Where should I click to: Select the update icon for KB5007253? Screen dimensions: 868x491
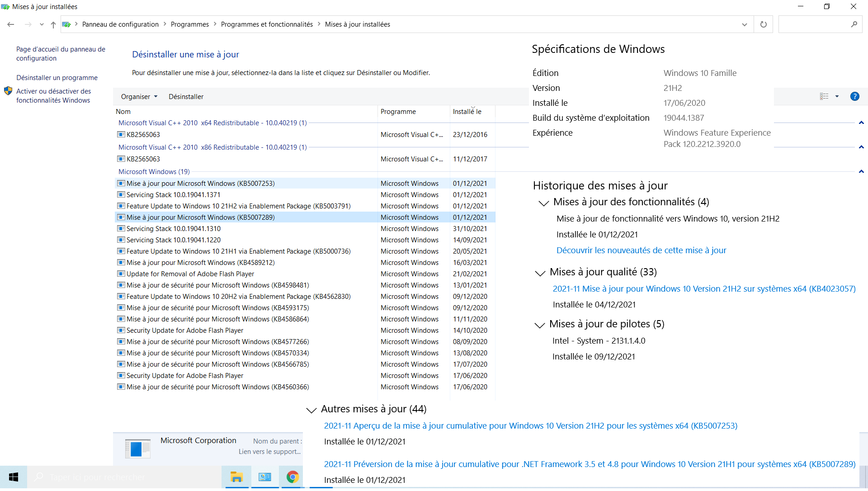(121, 184)
